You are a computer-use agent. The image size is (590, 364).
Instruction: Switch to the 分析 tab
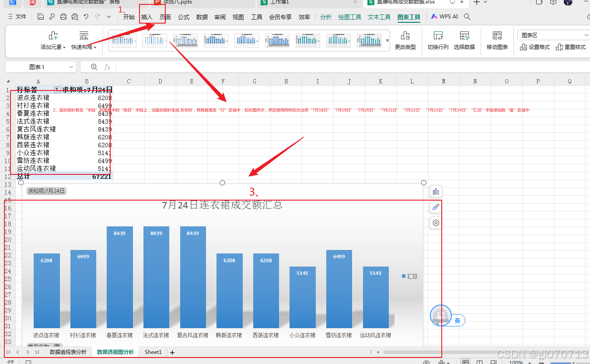326,17
